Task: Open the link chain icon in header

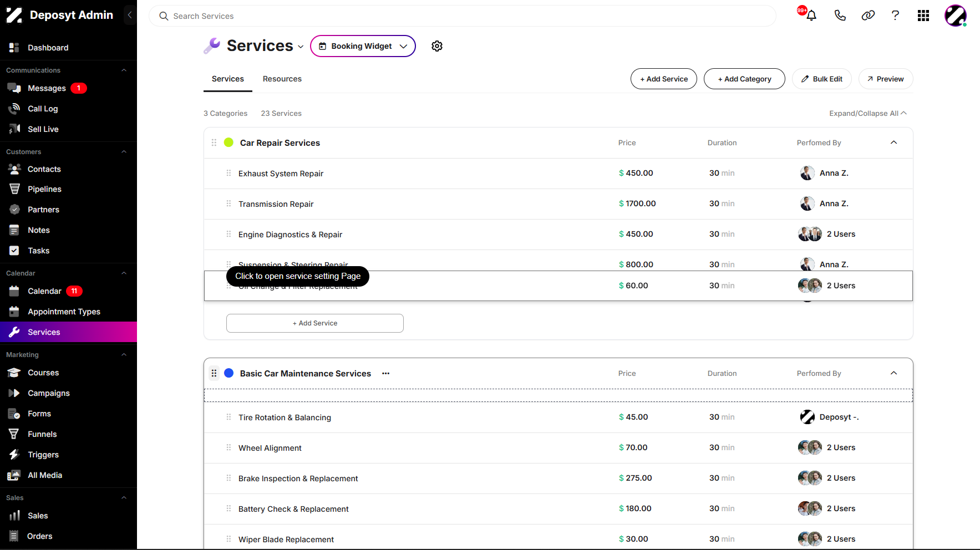Action: [868, 16]
